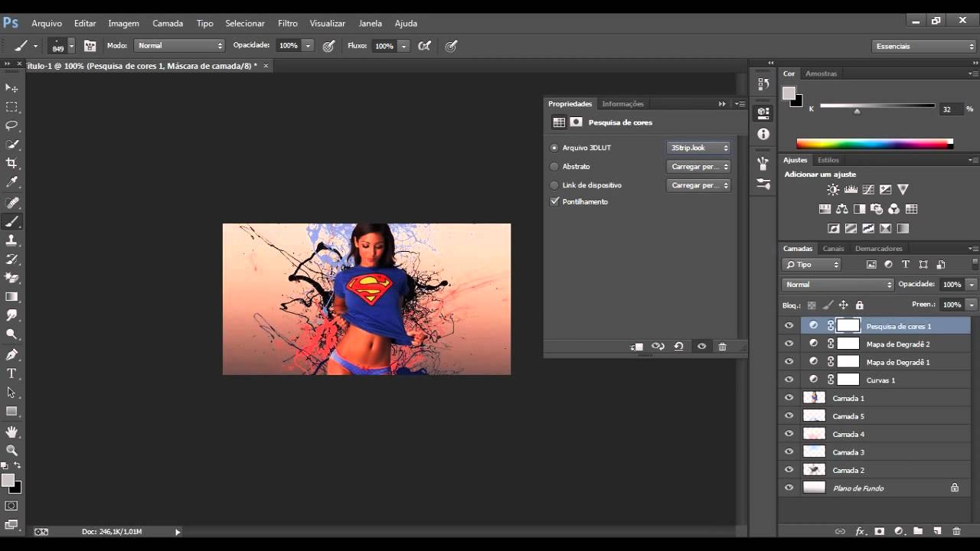
Task: Hide the Curvas 1 layer
Action: coord(789,380)
